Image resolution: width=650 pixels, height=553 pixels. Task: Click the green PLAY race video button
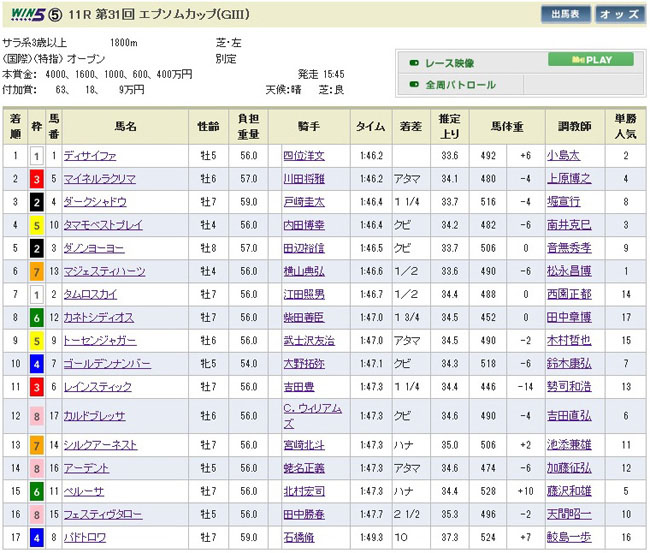pyautogui.click(x=591, y=59)
